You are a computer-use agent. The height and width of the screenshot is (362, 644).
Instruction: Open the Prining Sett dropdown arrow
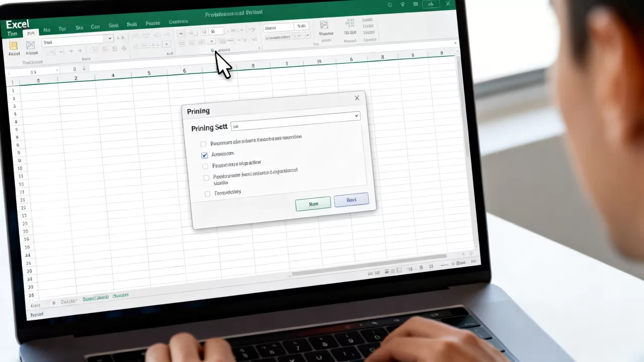[x=356, y=116]
